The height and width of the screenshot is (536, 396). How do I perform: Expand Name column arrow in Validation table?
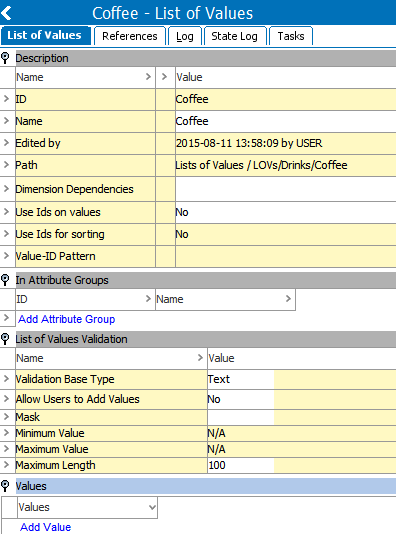200,358
